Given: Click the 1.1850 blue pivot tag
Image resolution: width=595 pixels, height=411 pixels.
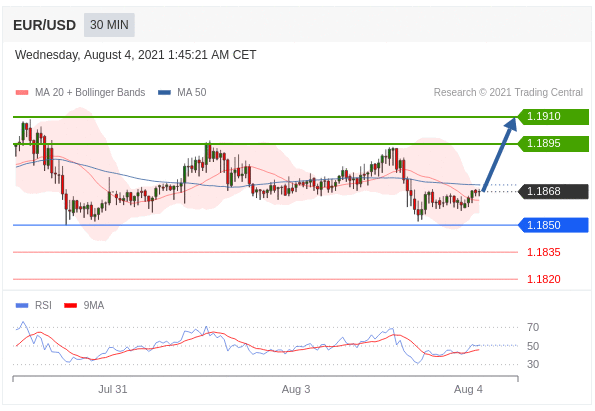Looking at the screenshot, I should [x=553, y=225].
